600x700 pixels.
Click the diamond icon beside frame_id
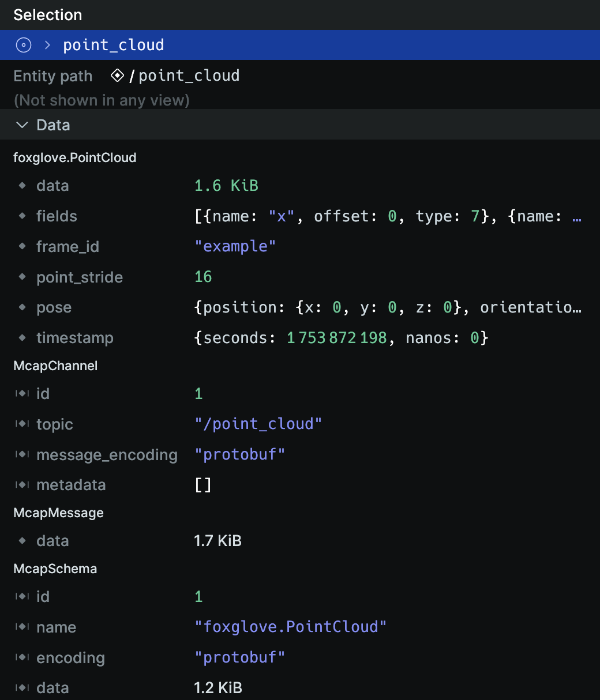coord(22,247)
